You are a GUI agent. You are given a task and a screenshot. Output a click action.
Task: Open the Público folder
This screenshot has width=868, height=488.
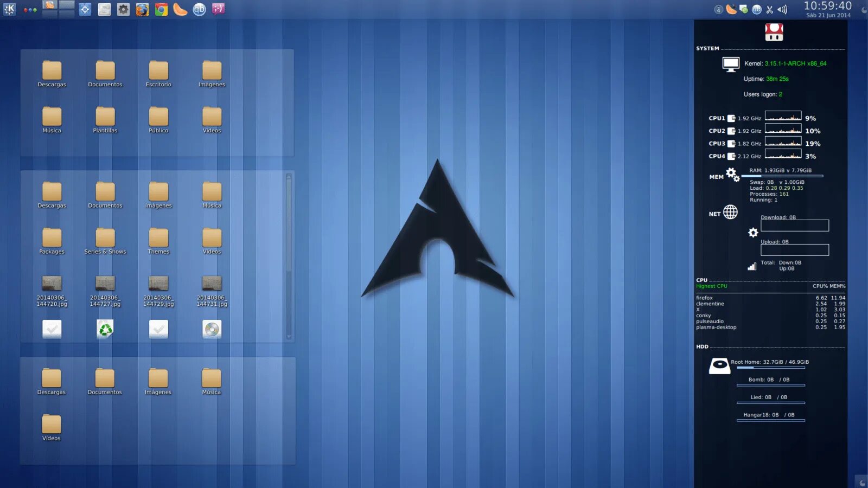[158, 120]
